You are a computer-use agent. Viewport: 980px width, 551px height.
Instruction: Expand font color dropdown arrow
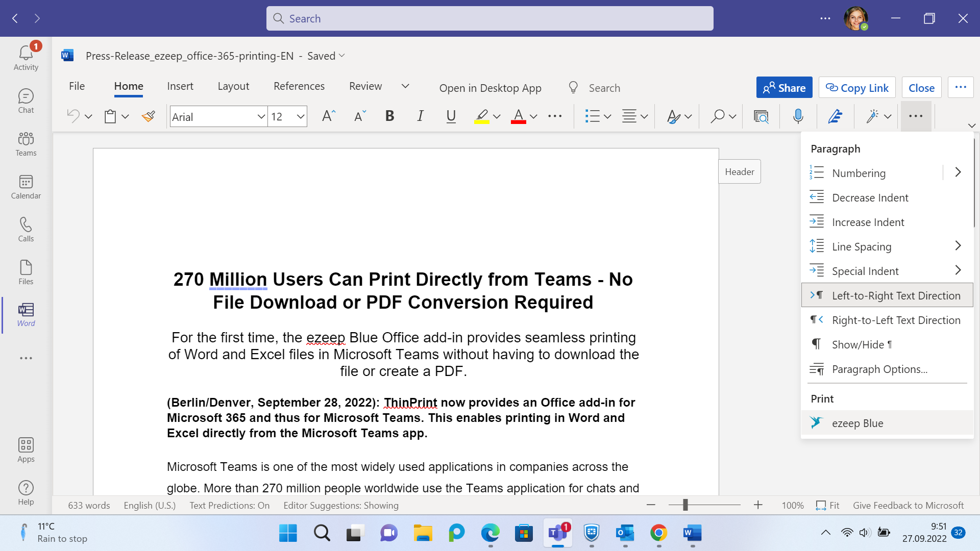click(533, 117)
